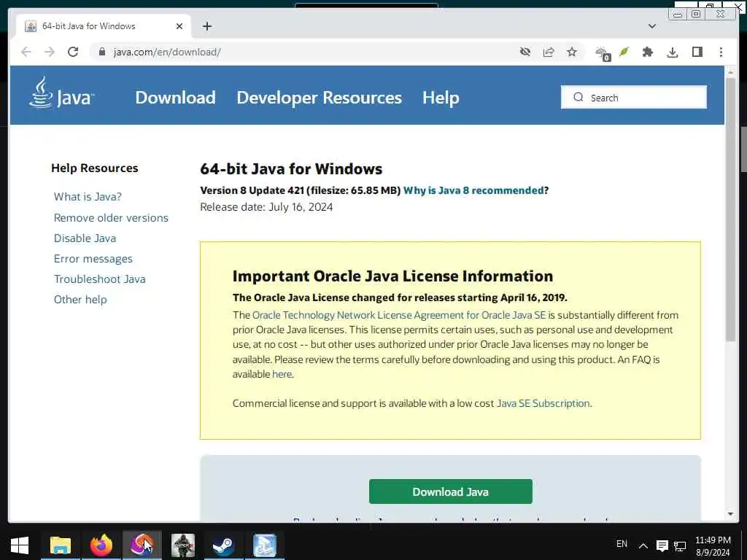This screenshot has height=560, width=747.
Task: Go to the Java logo home link
Action: [x=61, y=93]
